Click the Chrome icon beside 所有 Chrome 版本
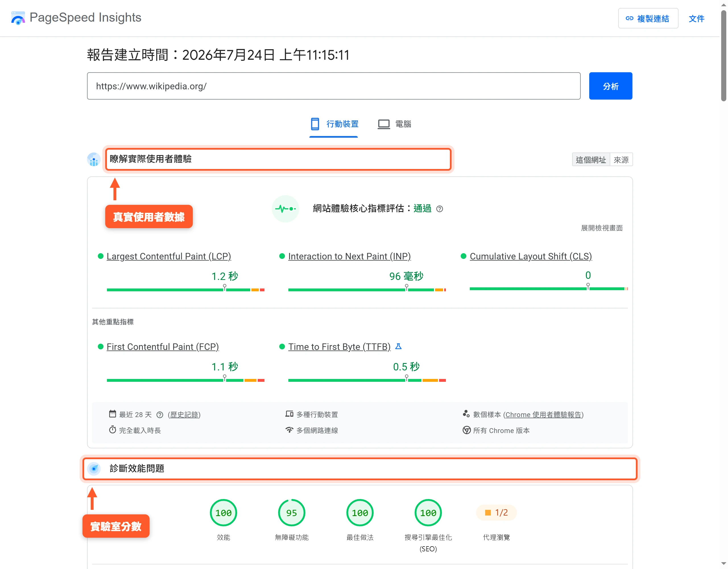 point(466,430)
